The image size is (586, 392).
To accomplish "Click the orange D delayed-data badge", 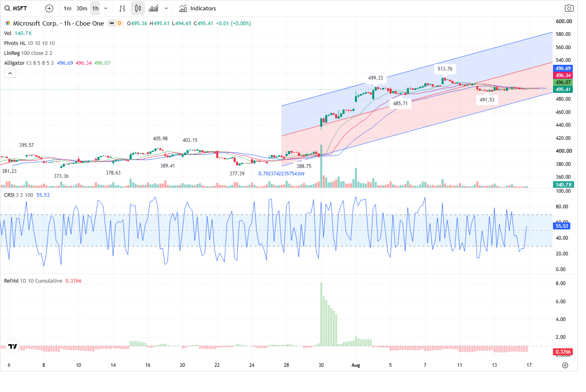I will [119, 24].
